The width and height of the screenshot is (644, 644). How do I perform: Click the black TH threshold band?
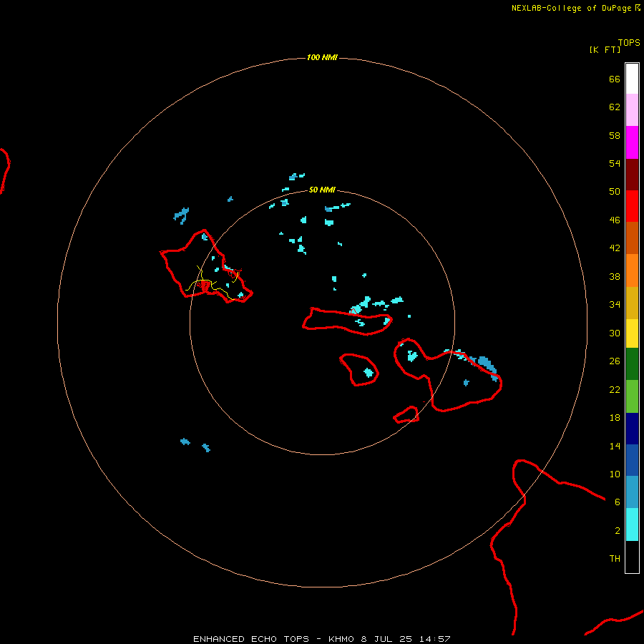[632, 557]
